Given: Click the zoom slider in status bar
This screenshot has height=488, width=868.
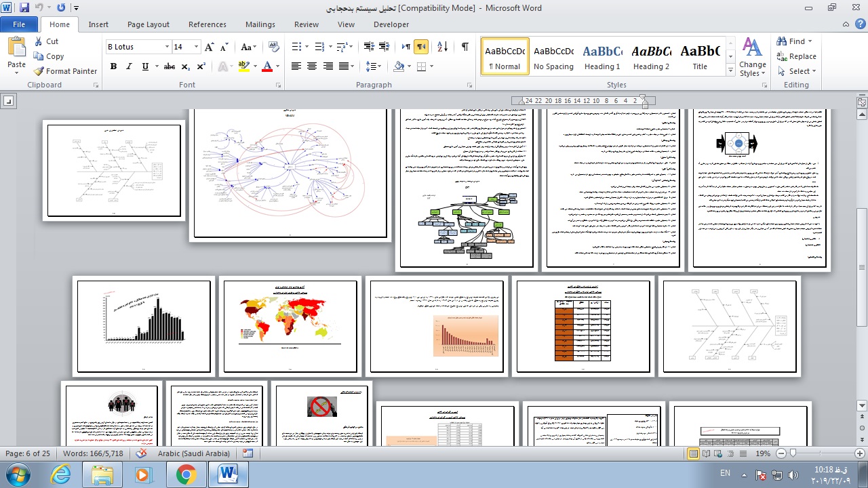Looking at the screenshot, I should pyautogui.click(x=792, y=453).
